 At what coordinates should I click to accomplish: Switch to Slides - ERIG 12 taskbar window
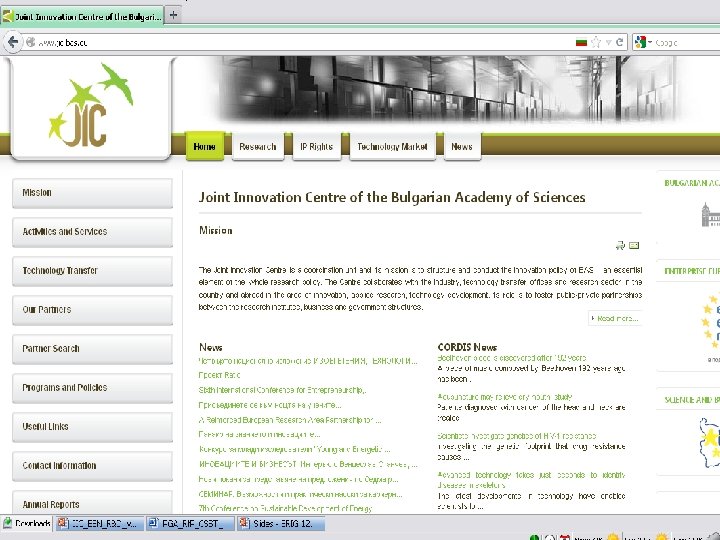click(x=281, y=523)
